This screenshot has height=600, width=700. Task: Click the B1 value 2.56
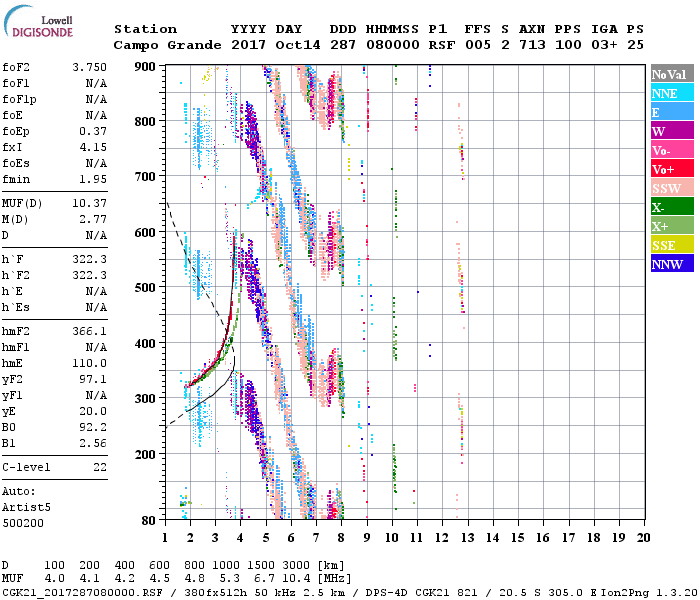[93, 443]
